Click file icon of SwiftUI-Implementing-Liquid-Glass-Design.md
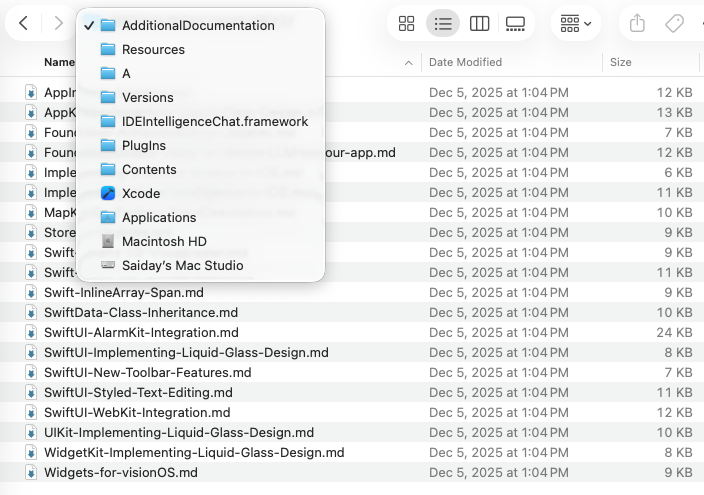The image size is (704, 495). 31,353
